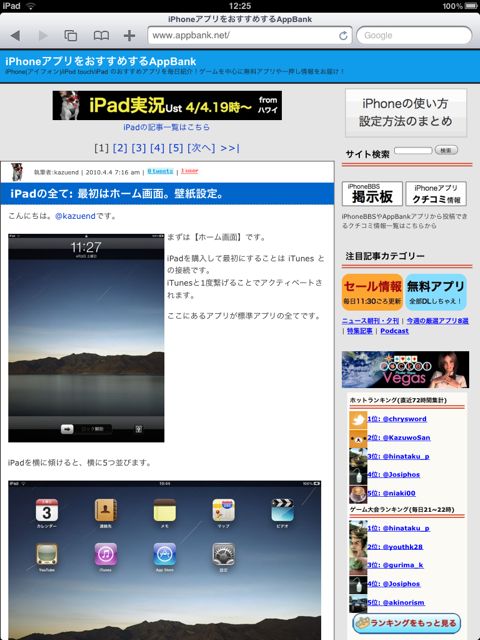This screenshot has width=480, height=640.
Task: Open the Podcast link
Action: click(x=394, y=331)
